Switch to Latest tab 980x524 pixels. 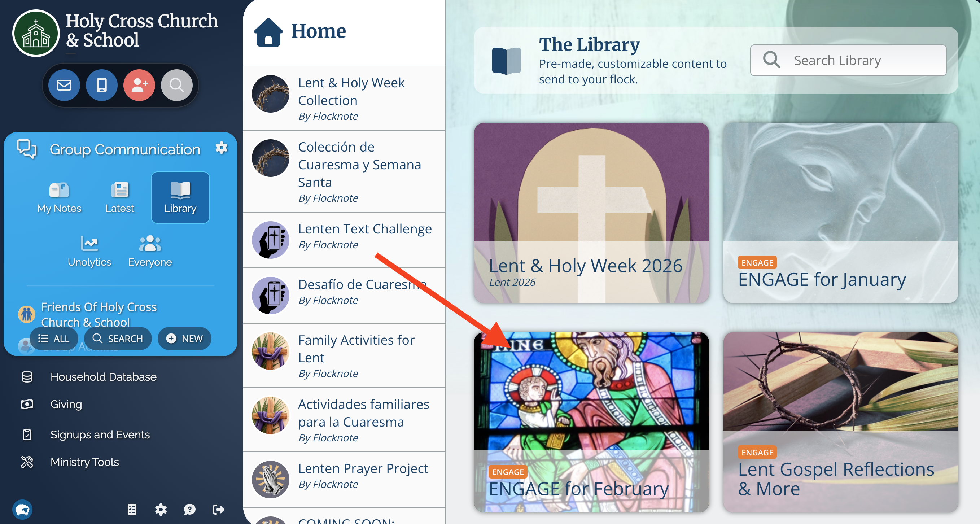[119, 198]
